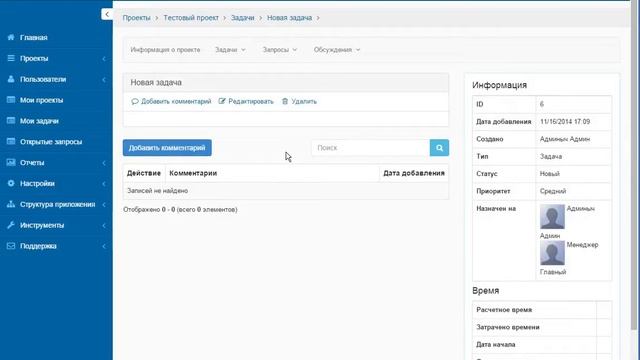The height and width of the screenshot is (360, 640).
Task: Click the icon beside Мои проекты
Action: click(11, 100)
